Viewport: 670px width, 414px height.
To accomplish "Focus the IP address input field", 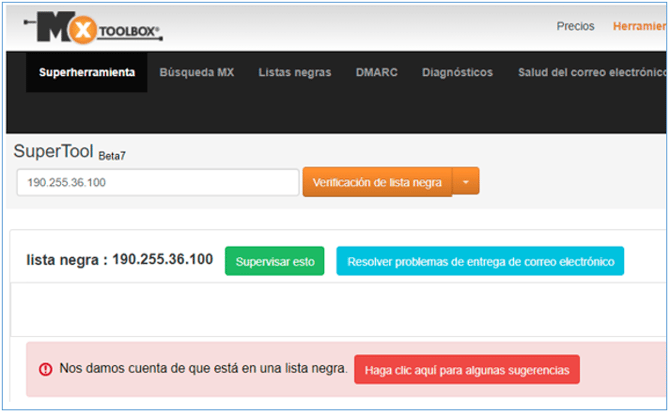I will 158,182.
